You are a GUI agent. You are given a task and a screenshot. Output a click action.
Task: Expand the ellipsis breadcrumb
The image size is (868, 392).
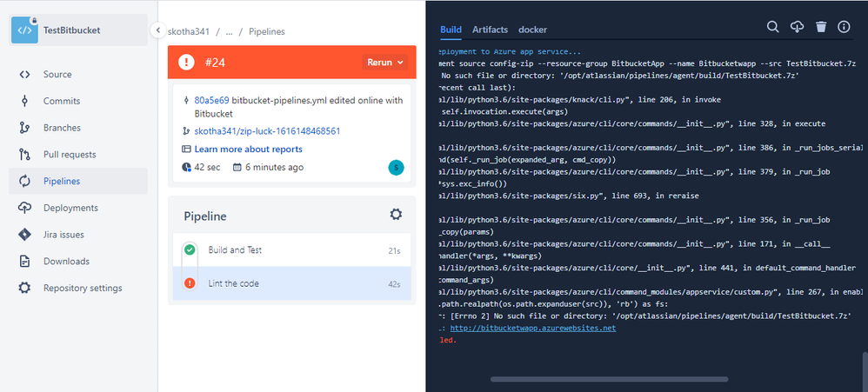[230, 31]
